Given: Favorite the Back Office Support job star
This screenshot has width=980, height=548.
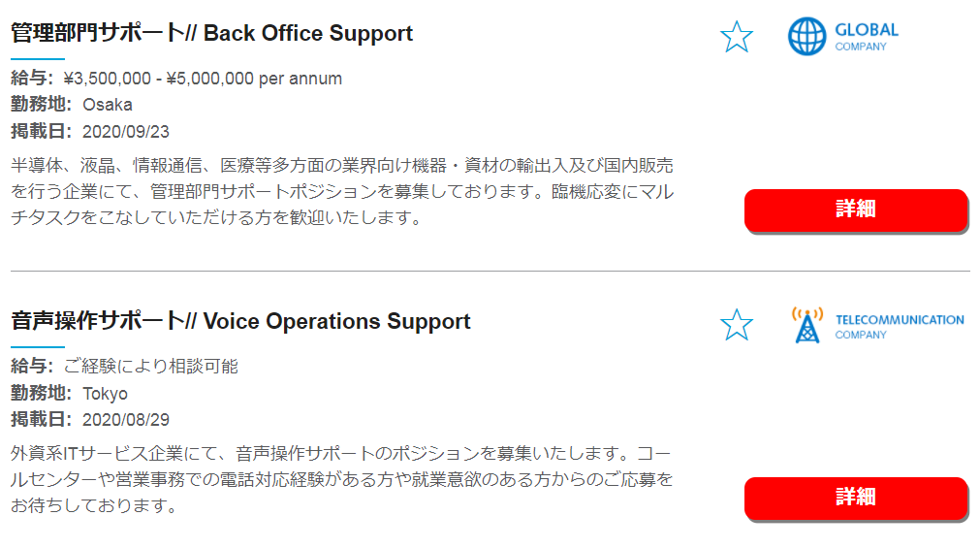Looking at the screenshot, I should pos(737,37).
